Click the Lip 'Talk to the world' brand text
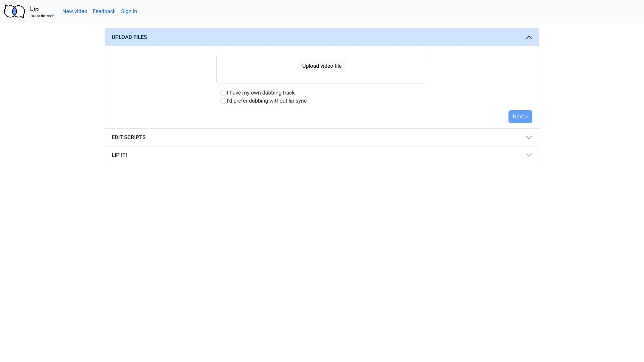 42,12
